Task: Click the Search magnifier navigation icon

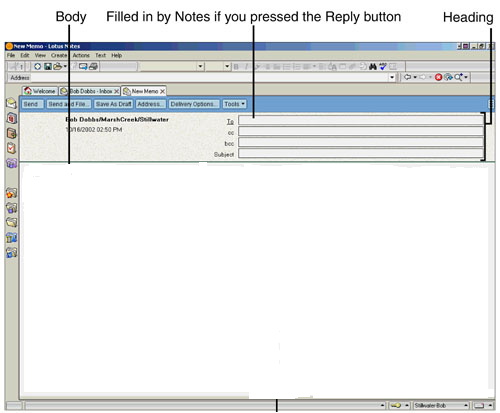Action: (x=458, y=77)
